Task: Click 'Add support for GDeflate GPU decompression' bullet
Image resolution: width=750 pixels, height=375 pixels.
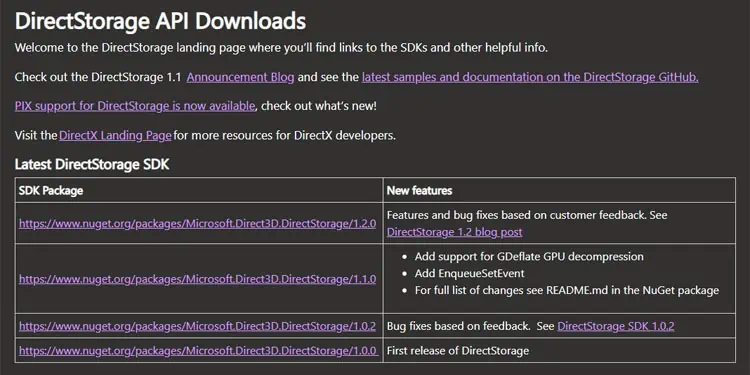Action: point(529,256)
